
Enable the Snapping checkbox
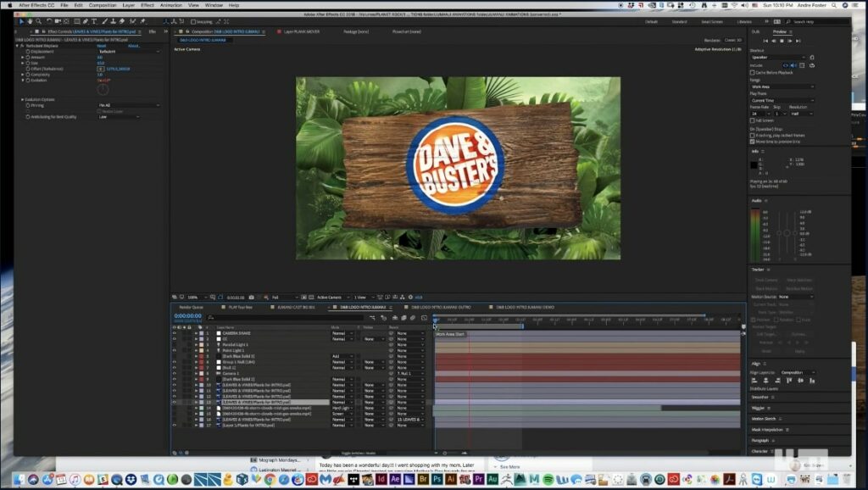click(193, 21)
